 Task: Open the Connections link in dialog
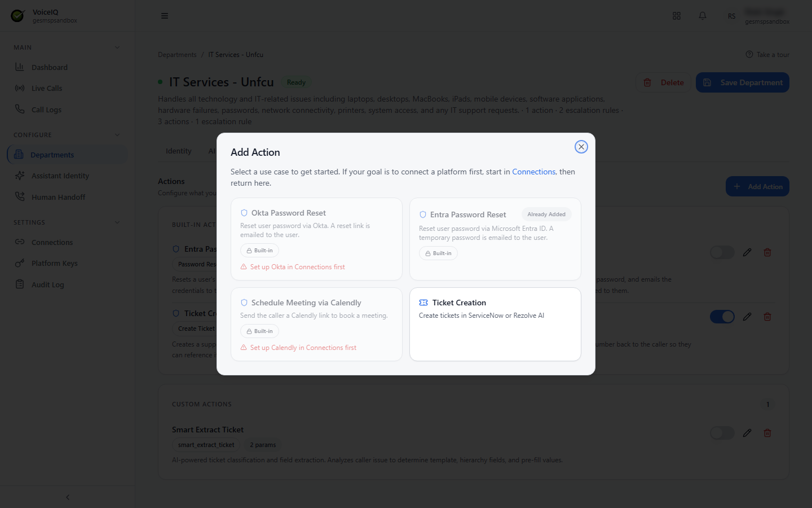click(533, 172)
